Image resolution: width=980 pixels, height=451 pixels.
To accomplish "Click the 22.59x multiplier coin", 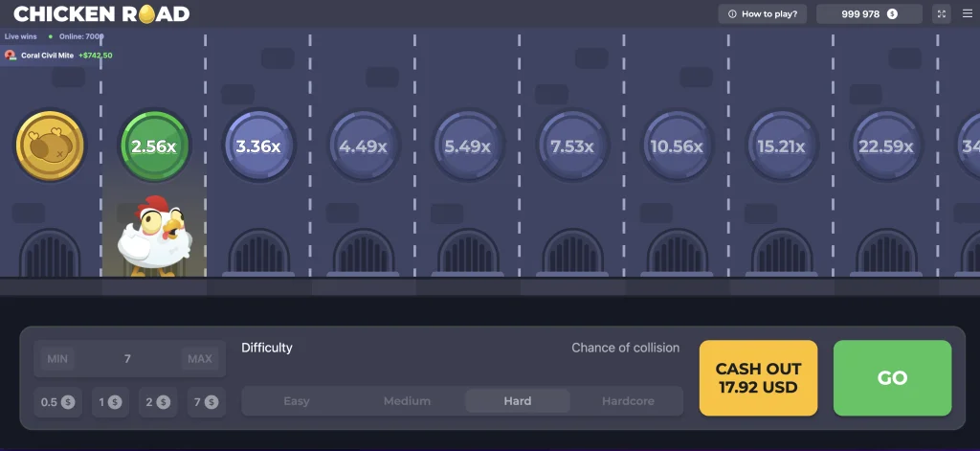I will click(x=885, y=147).
